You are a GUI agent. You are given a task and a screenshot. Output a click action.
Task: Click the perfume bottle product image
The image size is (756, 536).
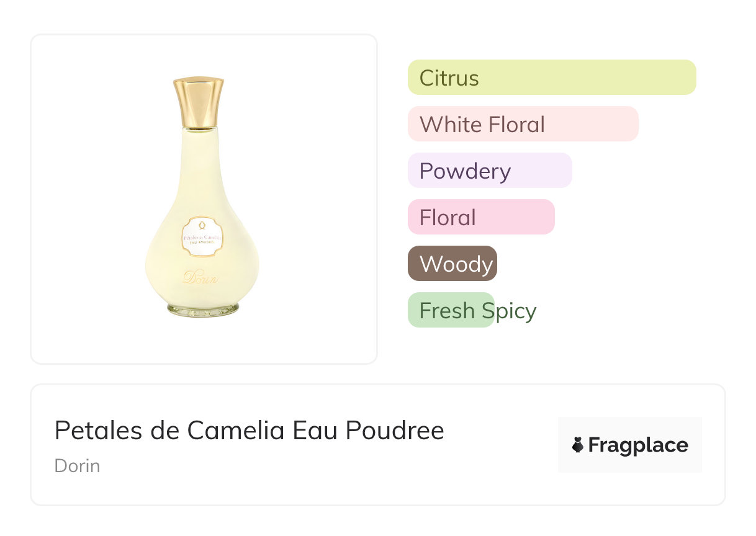point(202,199)
